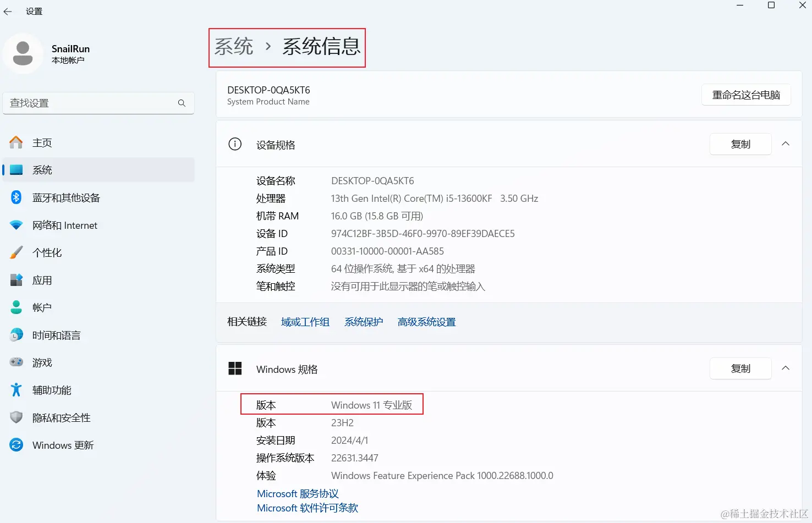
Task: Copy Windows specifications with 复制 button
Action: pyautogui.click(x=740, y=368)
